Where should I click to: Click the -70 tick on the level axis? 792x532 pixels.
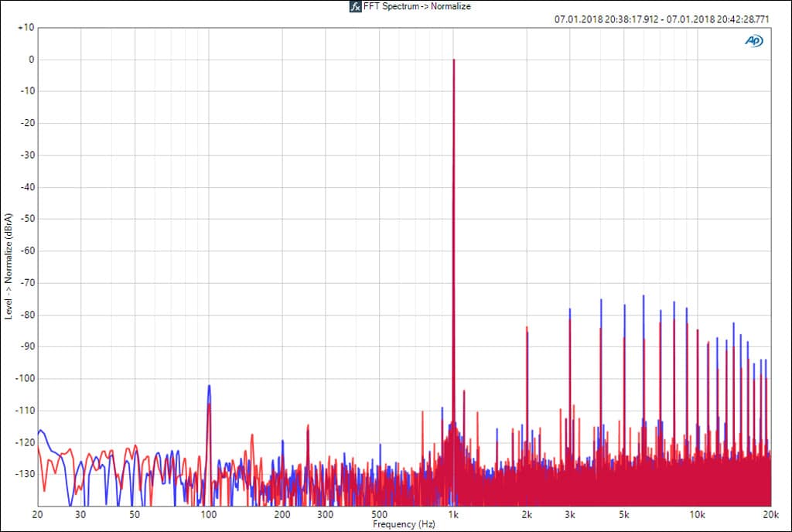(x=27, y=282)
